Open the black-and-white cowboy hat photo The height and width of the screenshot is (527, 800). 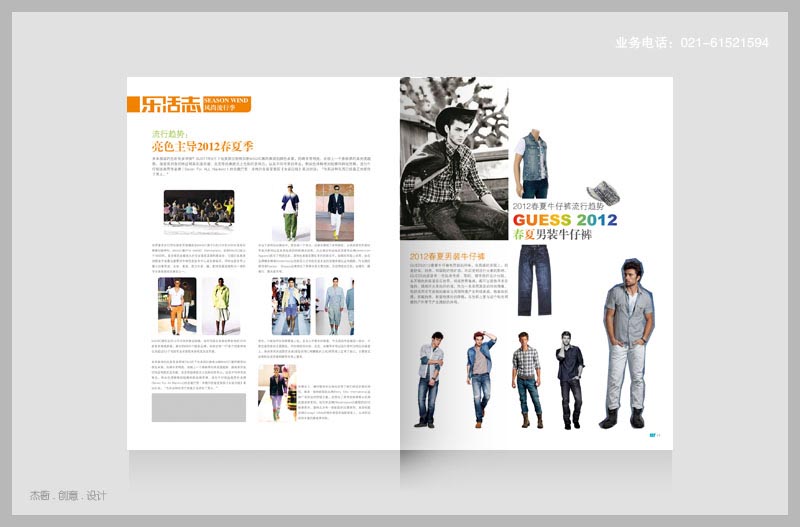(x=454, y=158)
